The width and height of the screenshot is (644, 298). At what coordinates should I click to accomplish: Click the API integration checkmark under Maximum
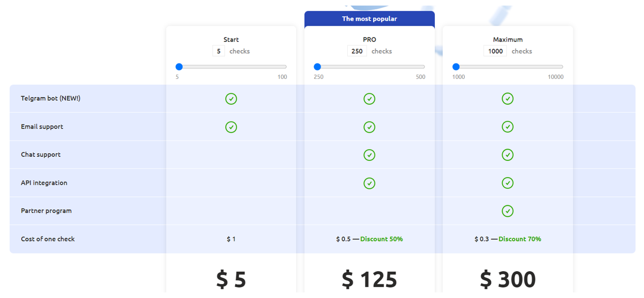(508, 183)
